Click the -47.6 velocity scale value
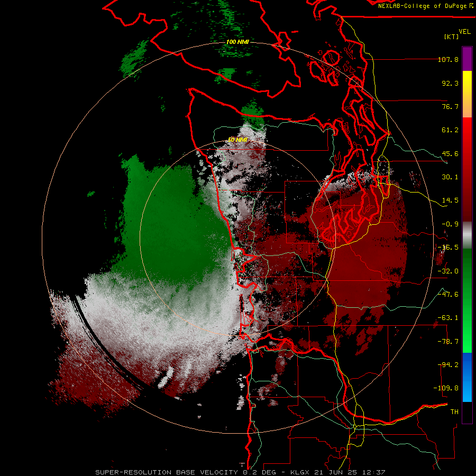Image resolution: width=476 pixels, height=476 pixels. pos(448,295)
